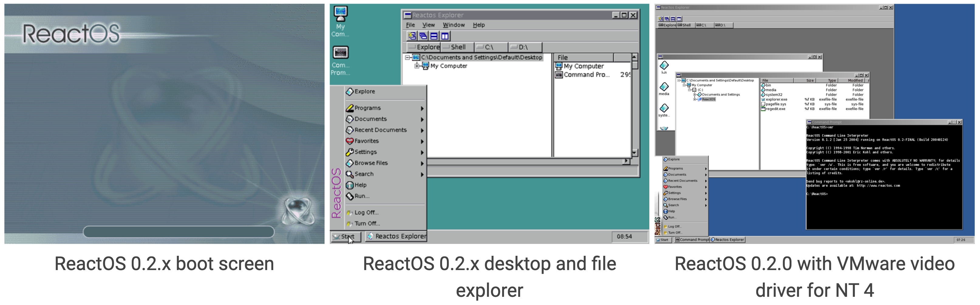Viewport: 980px width, 305px height.
Task: Click the Start button on the taskbar
Action: click(x=345, y=236)
